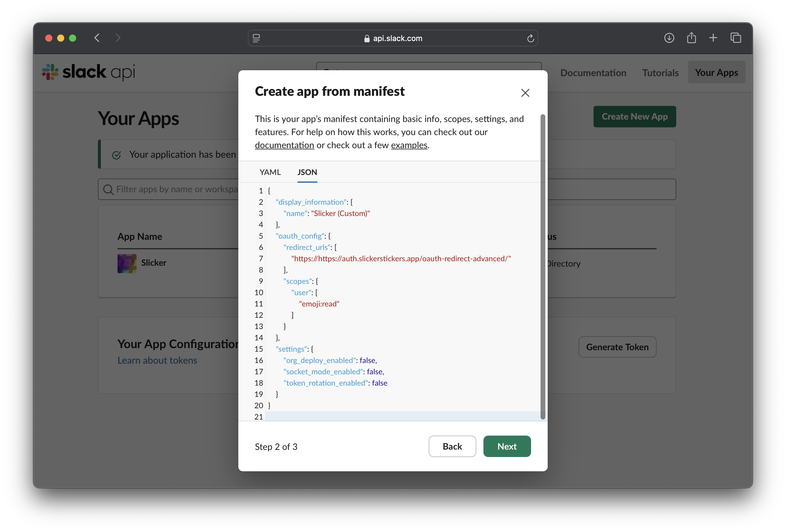Open the Safari downloads icon
The image size is (786, 532).
[x=669, y=38]
